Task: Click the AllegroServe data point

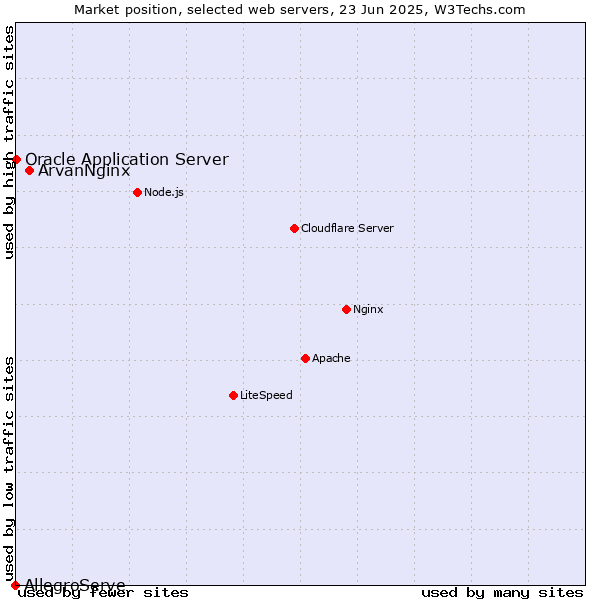Action: point(15,585)
